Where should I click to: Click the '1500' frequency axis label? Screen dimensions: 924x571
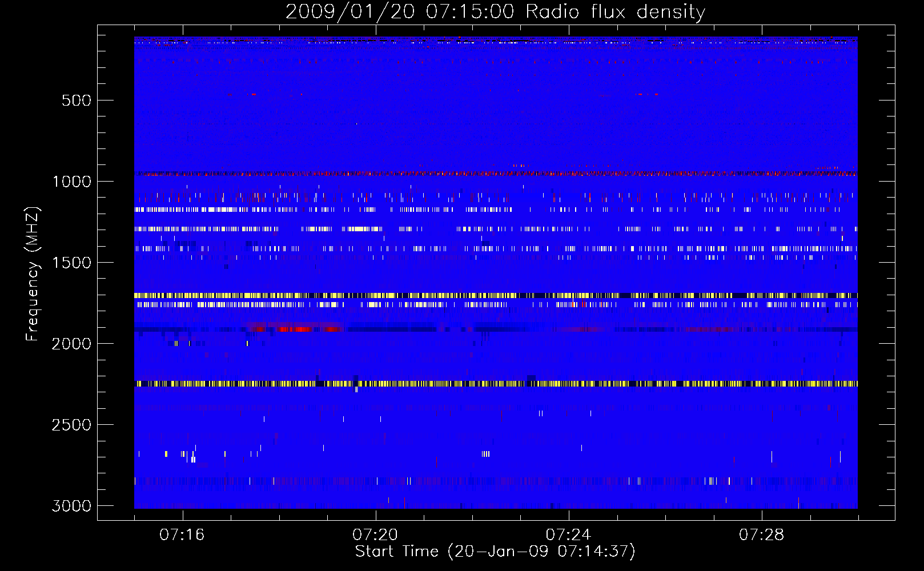click(x=71, y=263)
